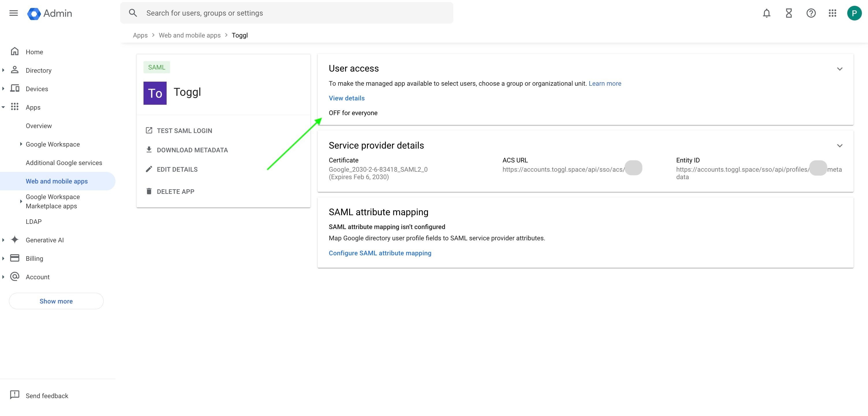
Task: Click DOWNLOAD METADATA action
Action: click(x=192, y=150)
